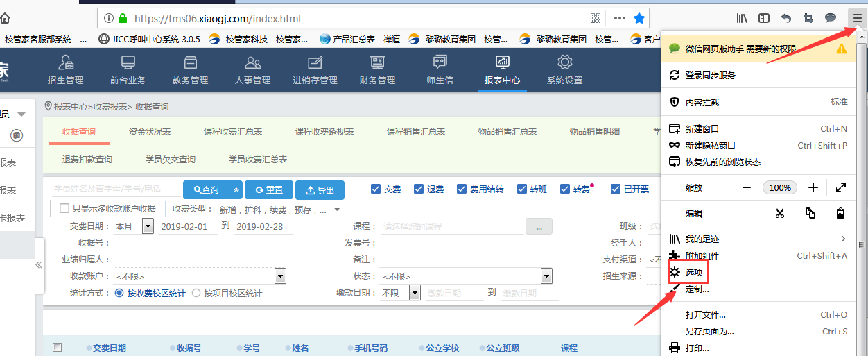Viewport: 868px width, 356px height.
Task: Toggle the sidebar toolbar icon
Action: tap(763, 18)
